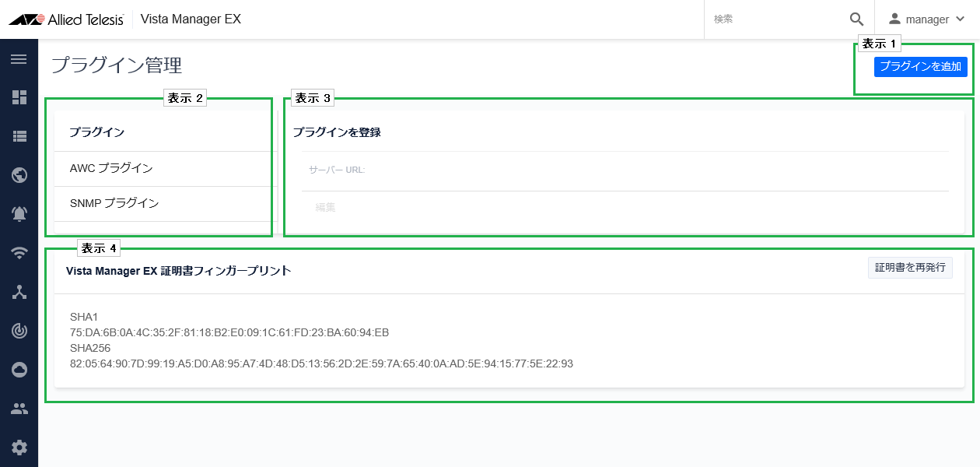The image size is (980, 467).
Task: Click the 編集 button
Action: [x=326, y=208]
